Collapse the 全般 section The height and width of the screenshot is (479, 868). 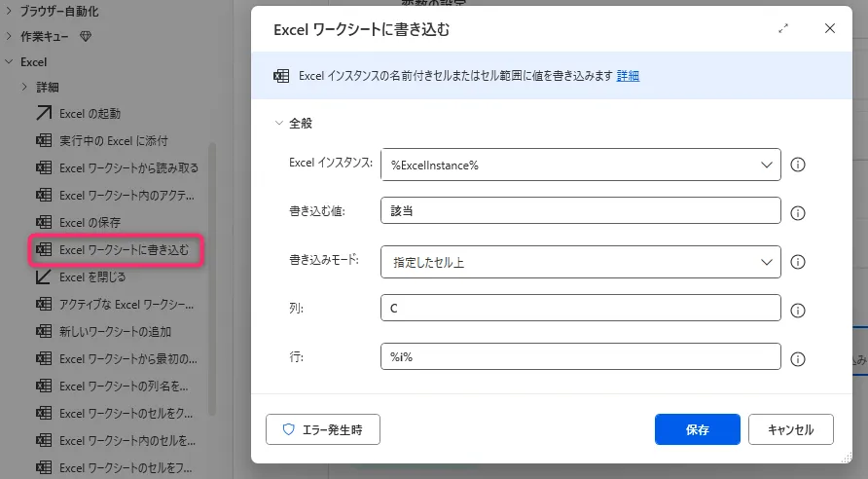pos(278,124)
